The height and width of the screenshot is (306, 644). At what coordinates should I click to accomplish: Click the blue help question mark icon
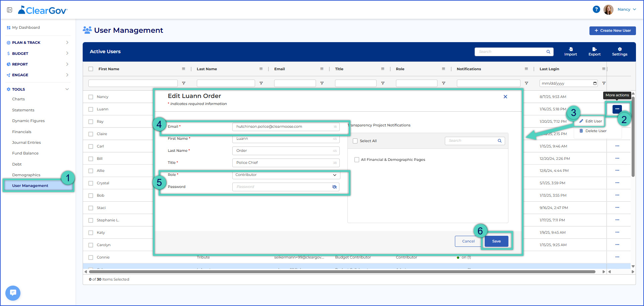pyautogui.click(x=596, y=9)
